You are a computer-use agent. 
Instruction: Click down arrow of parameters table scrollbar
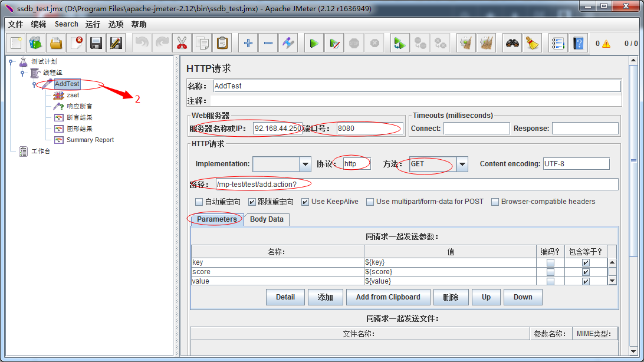click(x=612, y=281)
